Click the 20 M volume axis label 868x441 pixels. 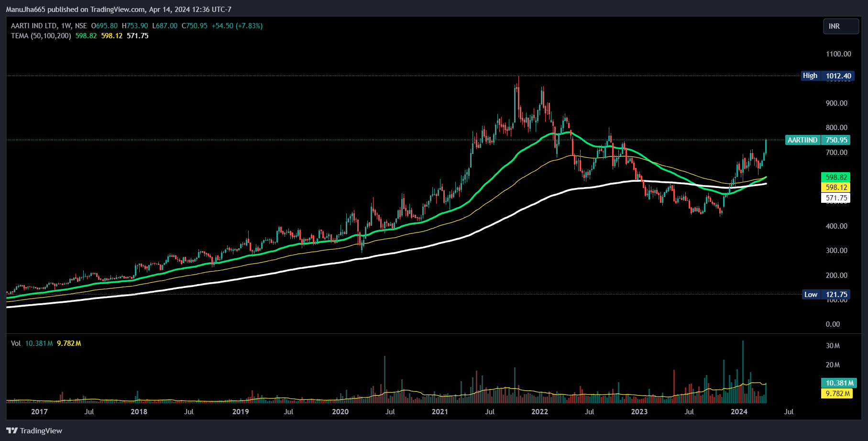[833, 365]
